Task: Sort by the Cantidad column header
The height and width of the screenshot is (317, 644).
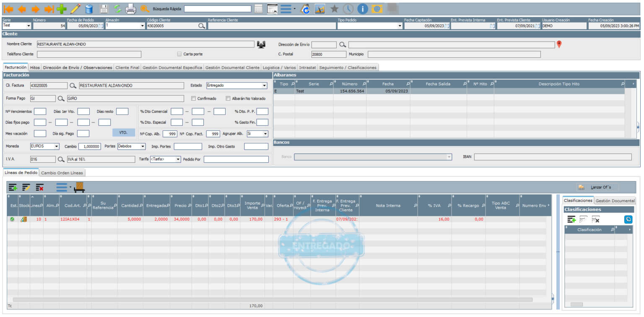Action: click(x=130, y=205)
